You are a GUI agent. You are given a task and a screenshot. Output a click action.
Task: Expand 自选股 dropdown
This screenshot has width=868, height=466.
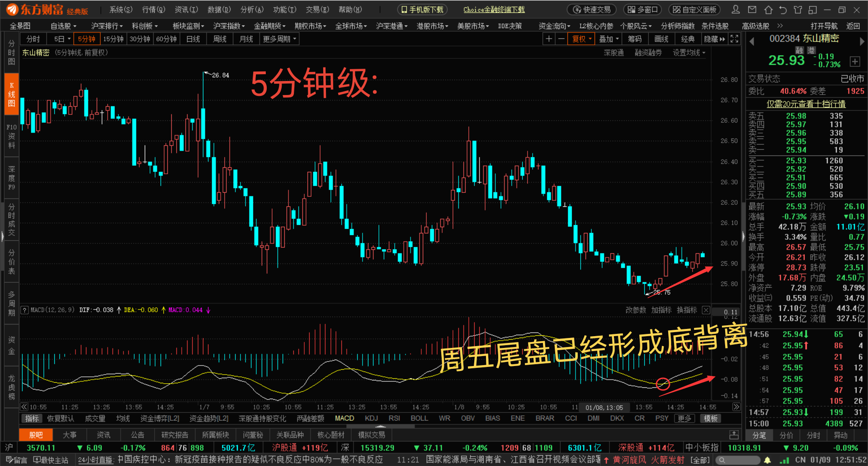point(63,26)
